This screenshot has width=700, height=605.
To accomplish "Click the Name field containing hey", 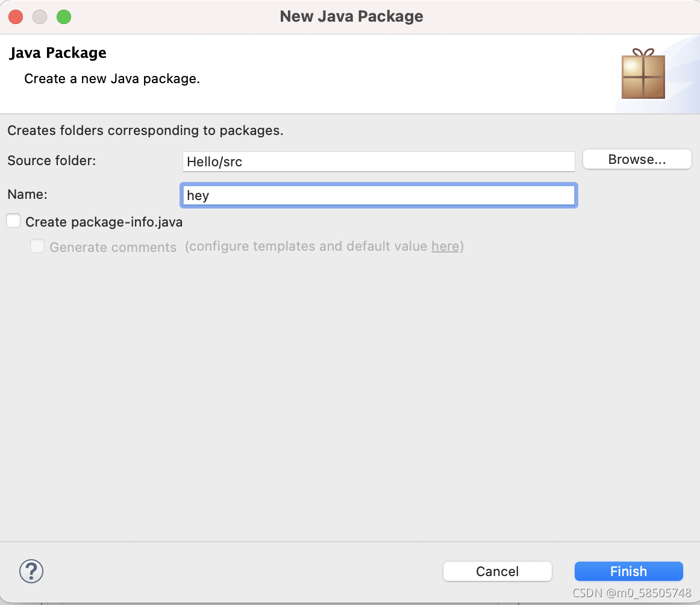I will click(378, 195).
